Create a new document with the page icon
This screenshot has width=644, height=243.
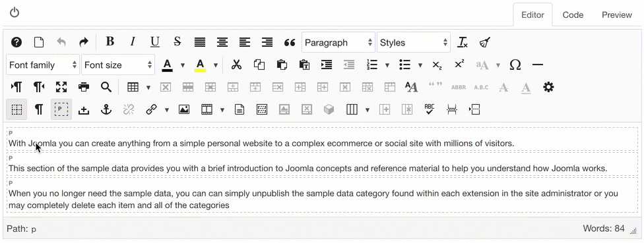click(39, 42)
